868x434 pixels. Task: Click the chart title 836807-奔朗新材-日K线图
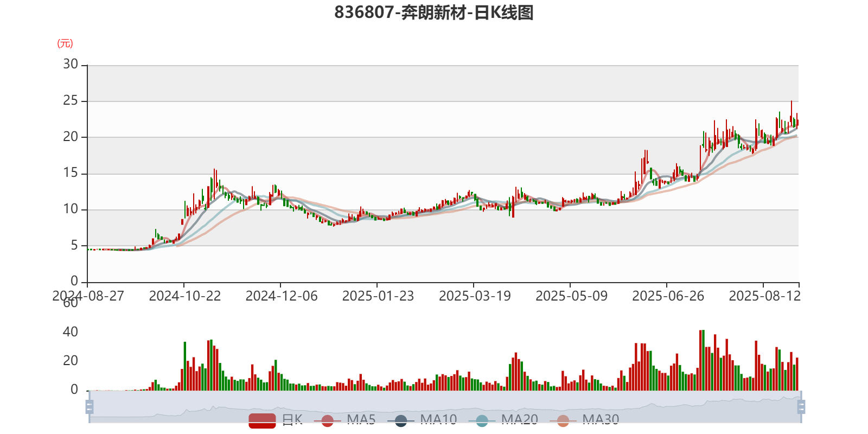tap(434, 12)
